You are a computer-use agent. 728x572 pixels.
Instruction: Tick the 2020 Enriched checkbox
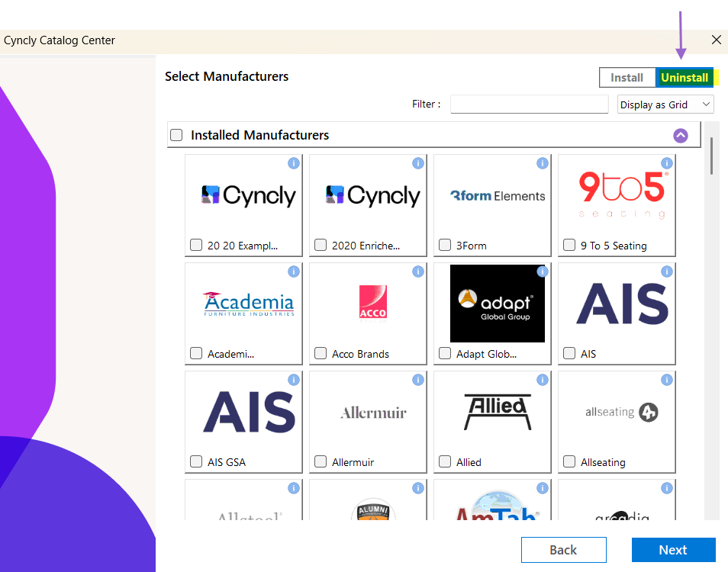321,245
